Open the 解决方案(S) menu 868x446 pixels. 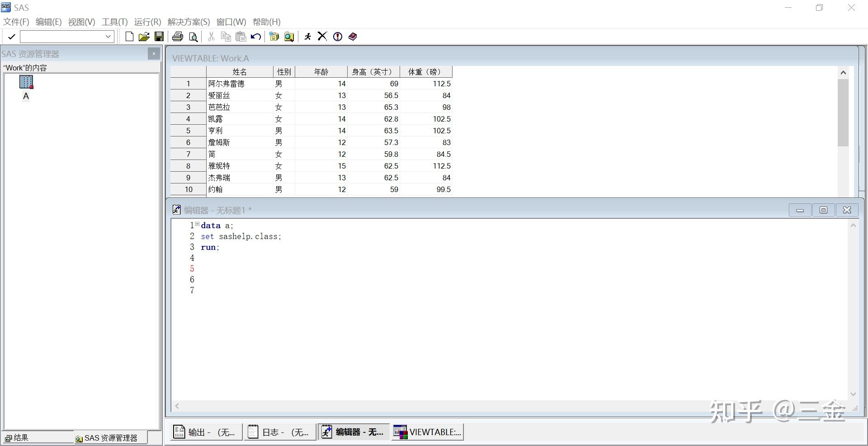[189, 22]
